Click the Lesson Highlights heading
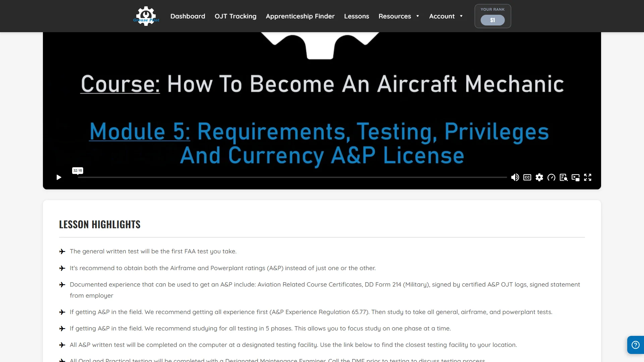The image size is (644, 362). [100, 225]
